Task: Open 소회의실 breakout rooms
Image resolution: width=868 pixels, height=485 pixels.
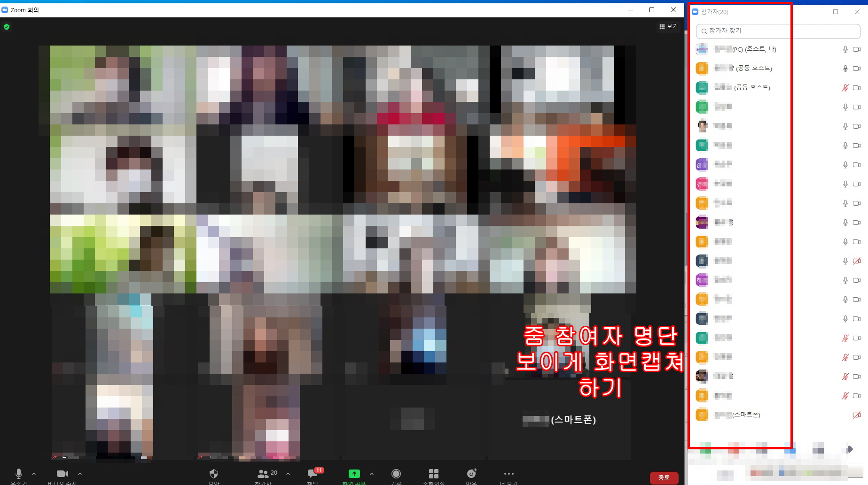Action: point(434,474)
